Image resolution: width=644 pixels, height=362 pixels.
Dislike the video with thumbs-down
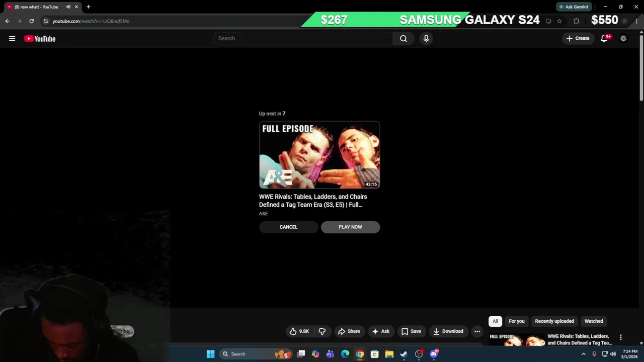[322, 331]
